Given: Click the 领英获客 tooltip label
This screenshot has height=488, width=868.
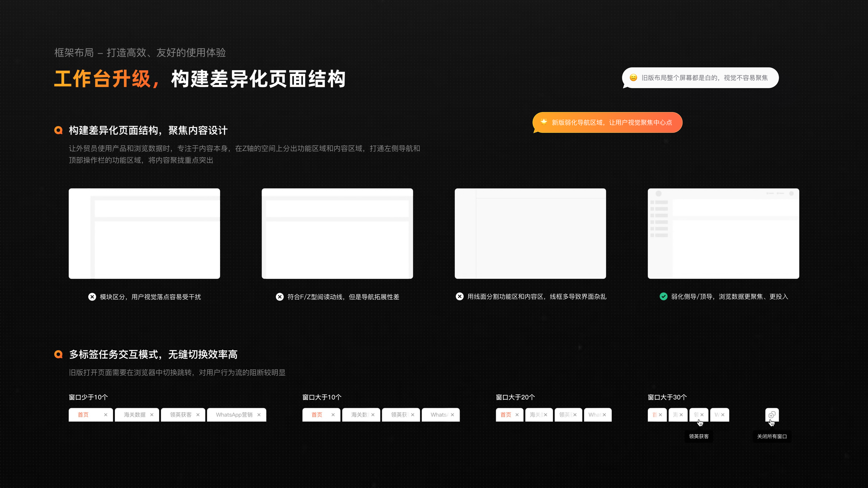Looking at the screenshot, I should 699,436.
